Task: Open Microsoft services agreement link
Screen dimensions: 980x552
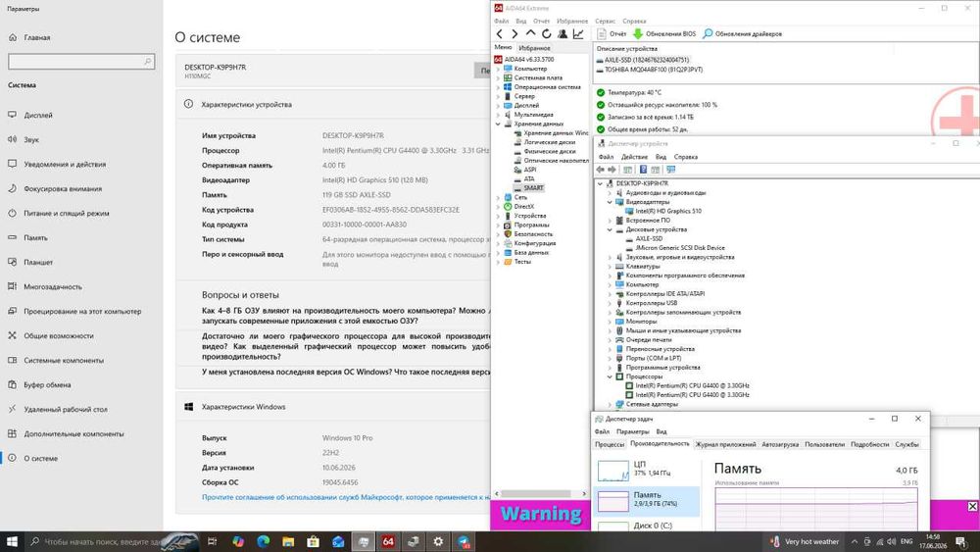Action: coord(346,497)
